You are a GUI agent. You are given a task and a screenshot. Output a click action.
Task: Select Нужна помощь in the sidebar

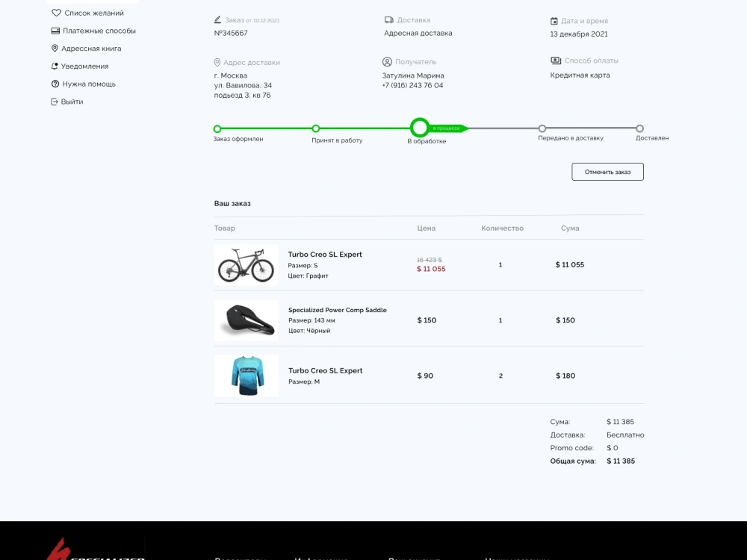point(89,84)
